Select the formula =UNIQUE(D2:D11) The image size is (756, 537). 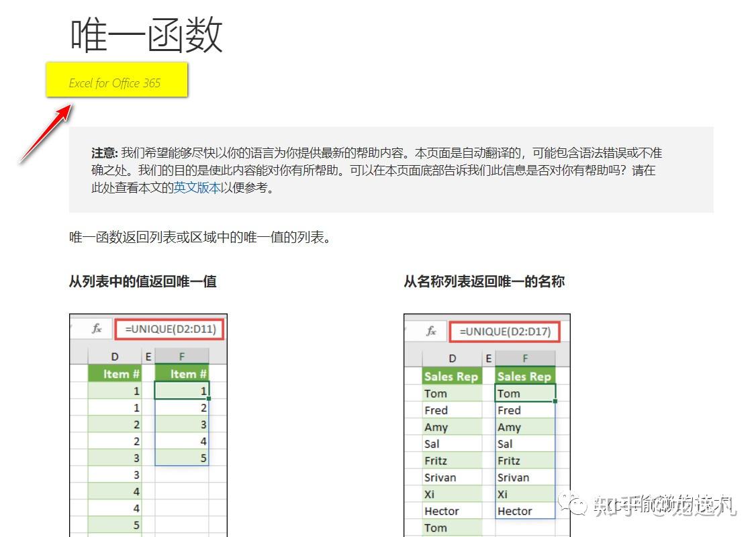pos(170,329)
